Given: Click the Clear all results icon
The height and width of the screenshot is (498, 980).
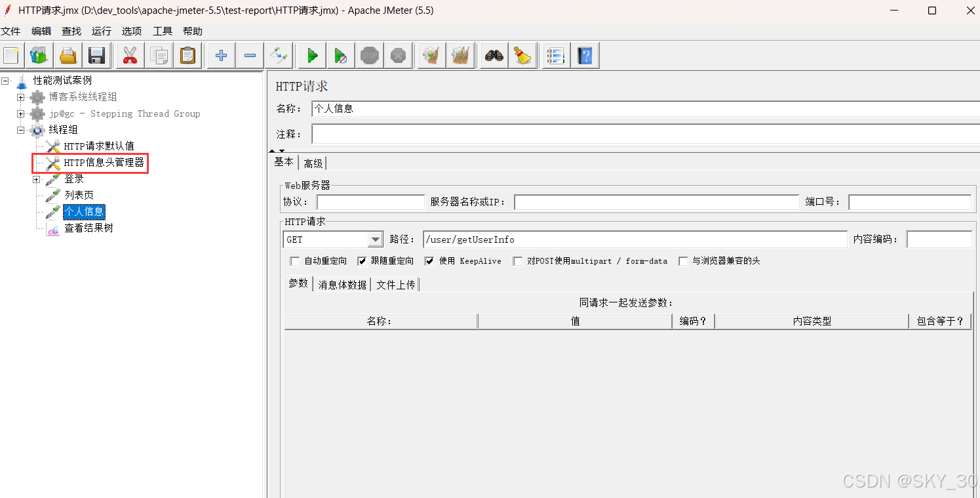Looking at the screenshot, I should [x=460, y=56].
